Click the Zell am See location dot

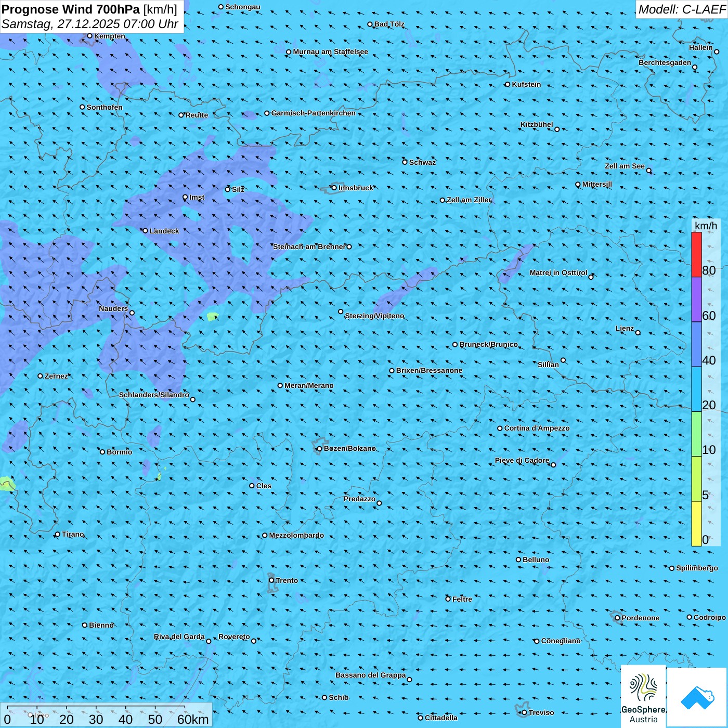click(649, 171)
